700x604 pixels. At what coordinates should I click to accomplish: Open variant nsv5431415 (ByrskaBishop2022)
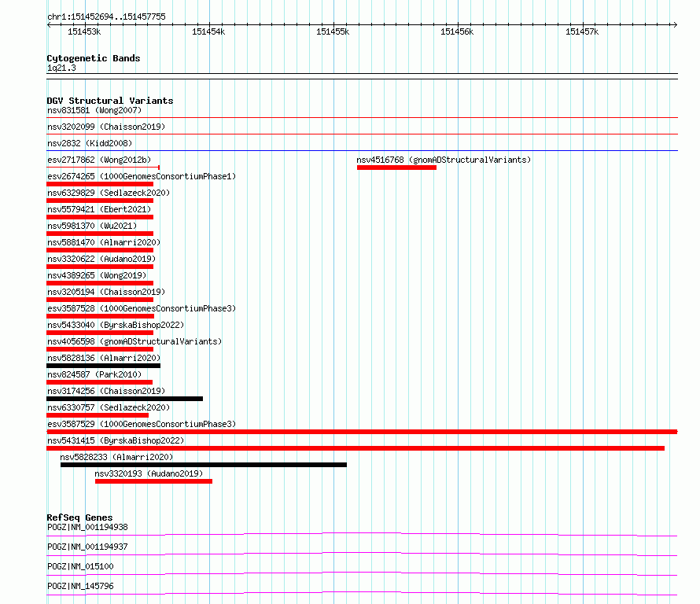click(116, 440)
